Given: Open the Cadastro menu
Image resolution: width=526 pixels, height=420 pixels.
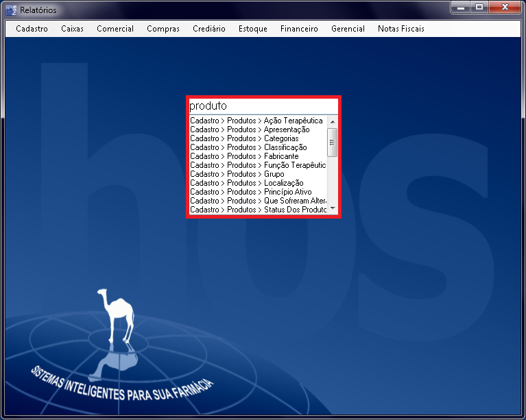Looking at the screenshot, I should tap(32, 29).
